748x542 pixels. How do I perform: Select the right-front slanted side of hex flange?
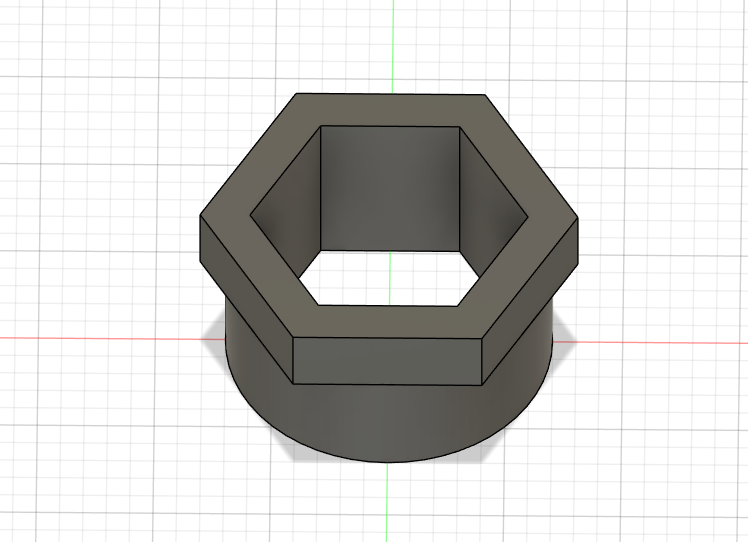click(530, 301)
